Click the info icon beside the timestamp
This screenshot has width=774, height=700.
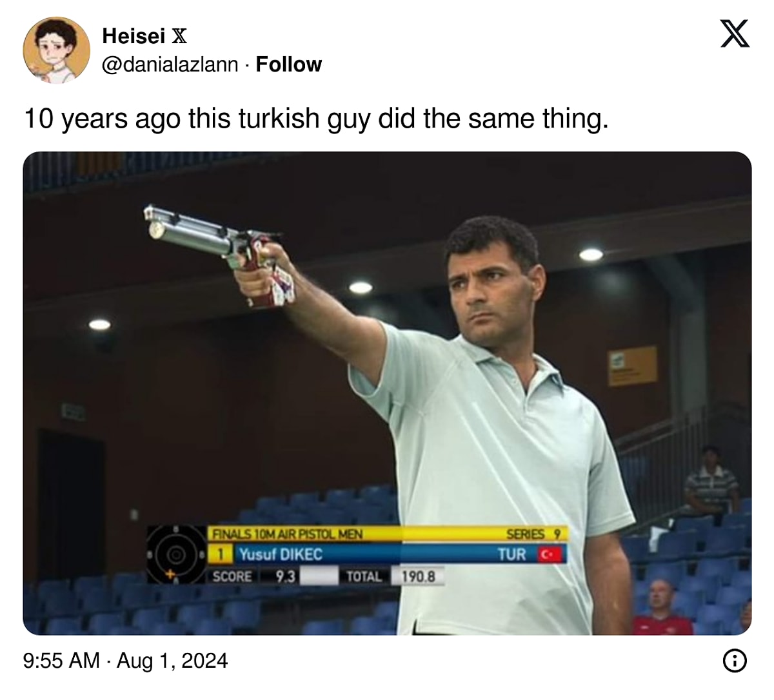(735, 661)
